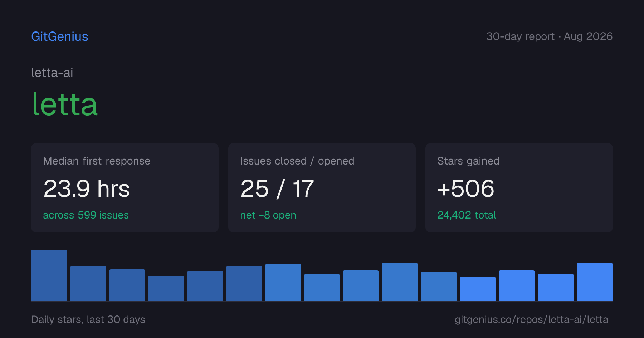Click "net −8 open" subtext
Image resolution: width=644 pixels, height=338 pixels.
click(x=268, y=215)
